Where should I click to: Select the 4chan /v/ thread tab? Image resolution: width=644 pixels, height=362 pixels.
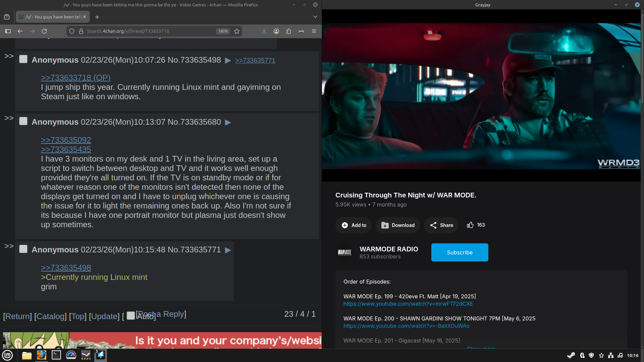point(50,17)
